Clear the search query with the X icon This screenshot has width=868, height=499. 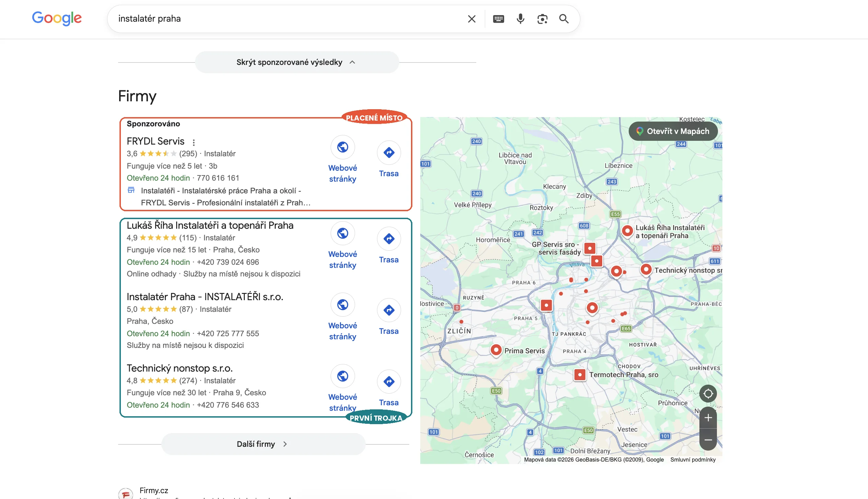click(472, 19)
